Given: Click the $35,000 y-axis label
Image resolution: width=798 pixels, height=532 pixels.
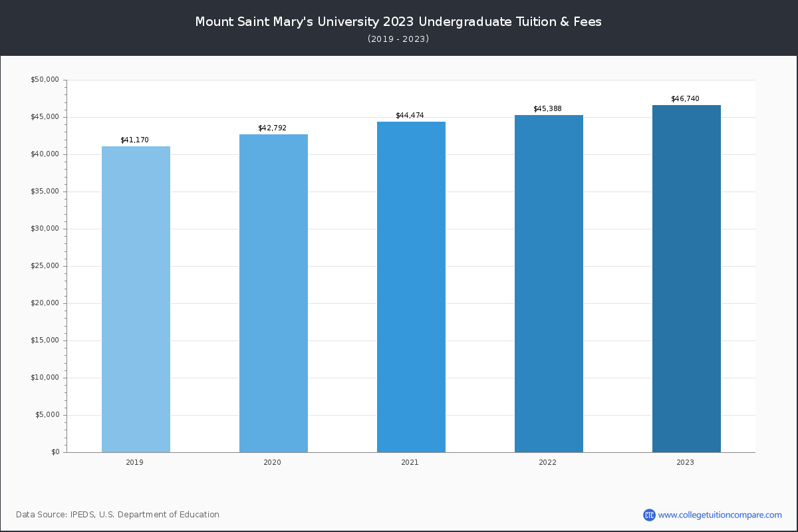Looking at the screenshot, I should pyautogui.click(x=45, y=192).
